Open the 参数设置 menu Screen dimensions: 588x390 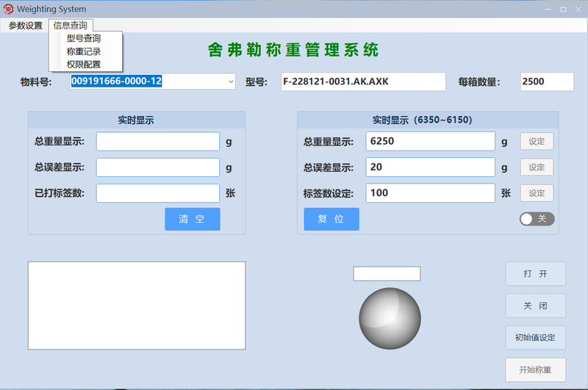click(x=25, y=26)
